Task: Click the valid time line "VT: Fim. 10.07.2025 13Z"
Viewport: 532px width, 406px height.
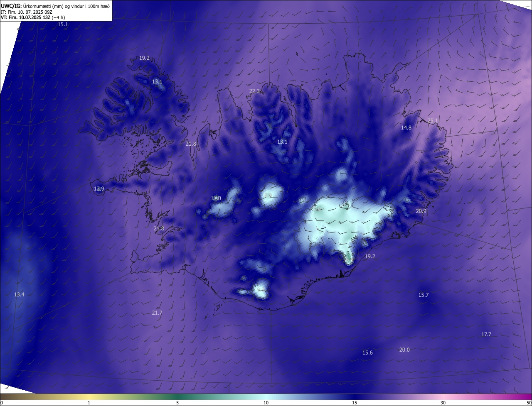Action: click(26, 17)
